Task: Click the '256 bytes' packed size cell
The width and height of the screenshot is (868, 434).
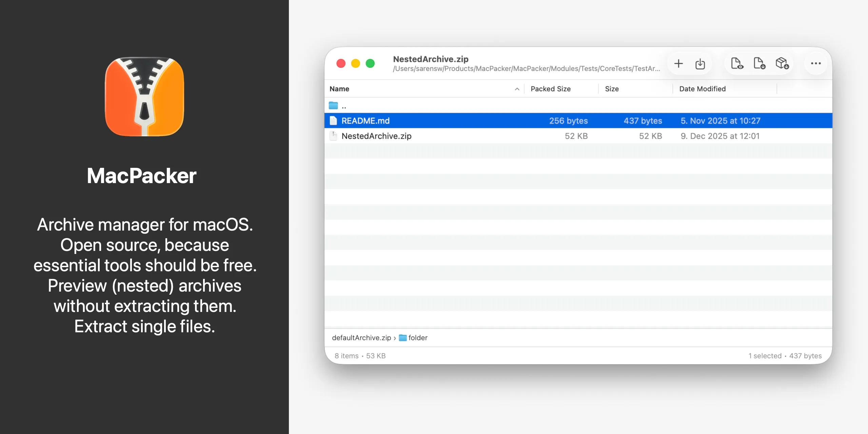Action: pyautogui.click(x=569, y=121)
